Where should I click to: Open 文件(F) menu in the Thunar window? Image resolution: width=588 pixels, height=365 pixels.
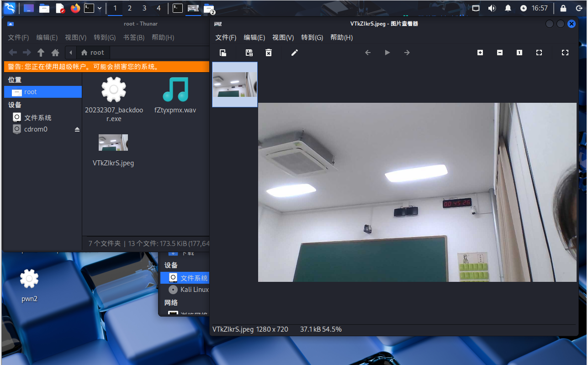coord(18,37)
